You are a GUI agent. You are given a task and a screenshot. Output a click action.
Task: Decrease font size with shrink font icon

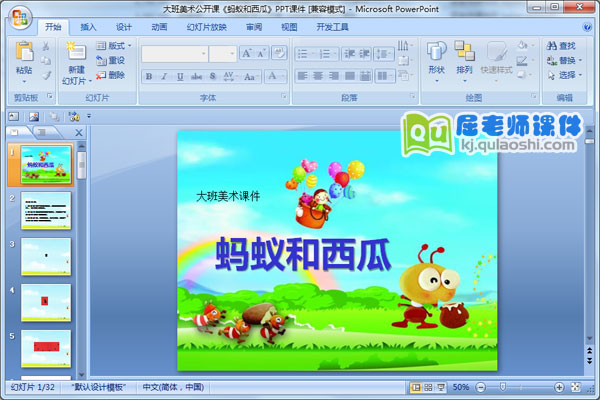[261, 54]
